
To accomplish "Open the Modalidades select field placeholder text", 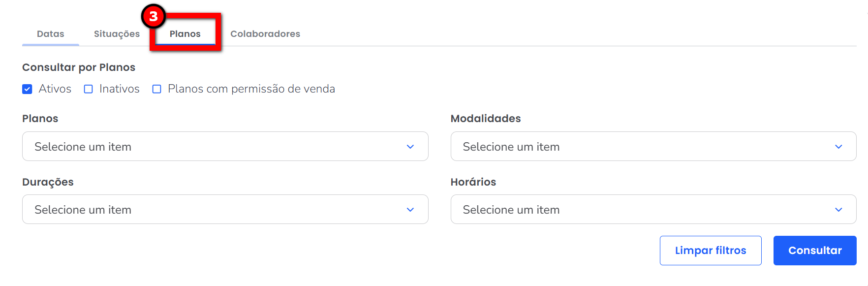I will click(511, 147).
